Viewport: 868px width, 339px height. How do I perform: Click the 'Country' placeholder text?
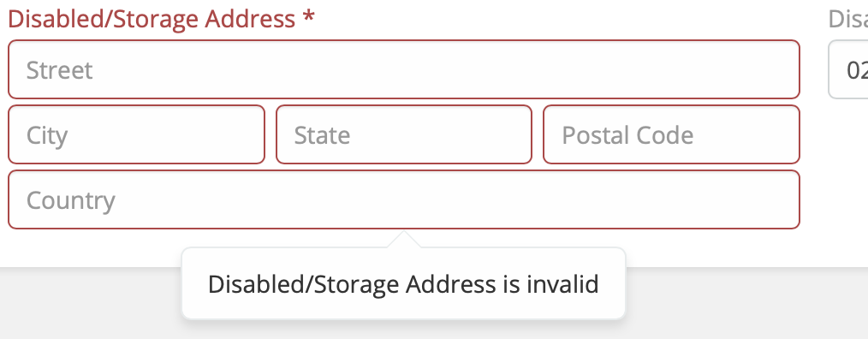coord(71,200)
